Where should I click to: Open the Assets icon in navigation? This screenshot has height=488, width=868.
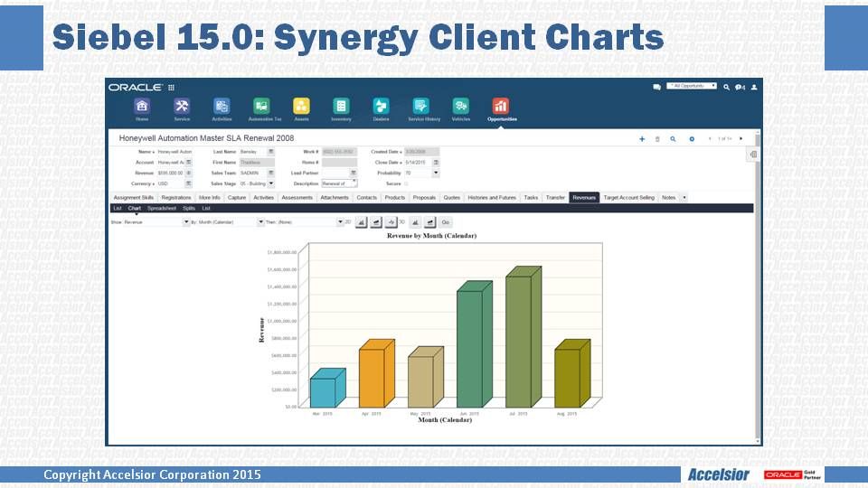[x=301, y=107]
